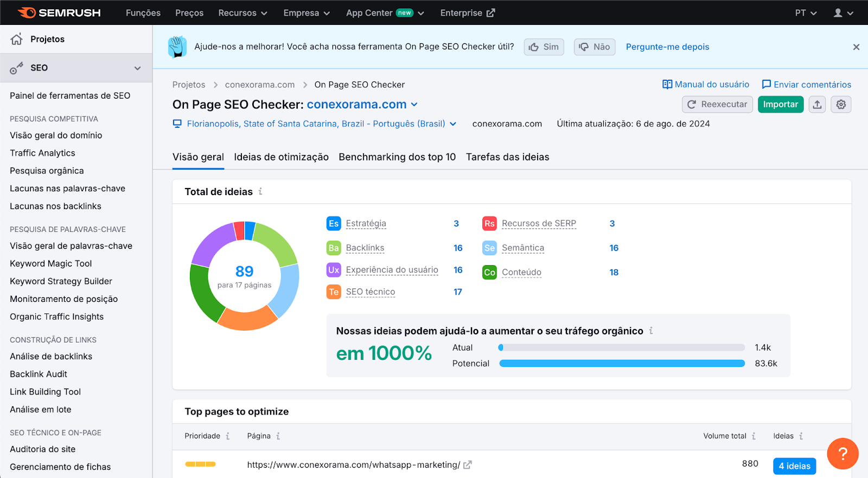
Task: Open Traffic Analytics in sidebar
Action: (x=42, y=153)
